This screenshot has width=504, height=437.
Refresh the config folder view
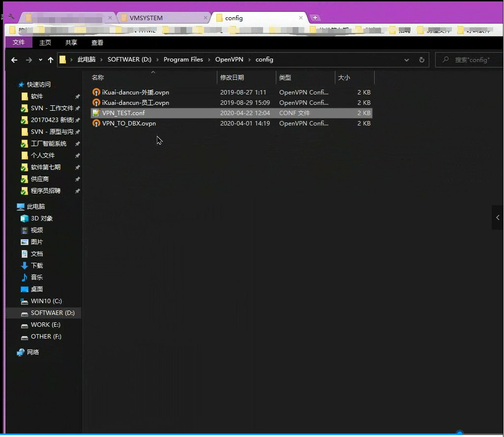[x=421, y=60]
